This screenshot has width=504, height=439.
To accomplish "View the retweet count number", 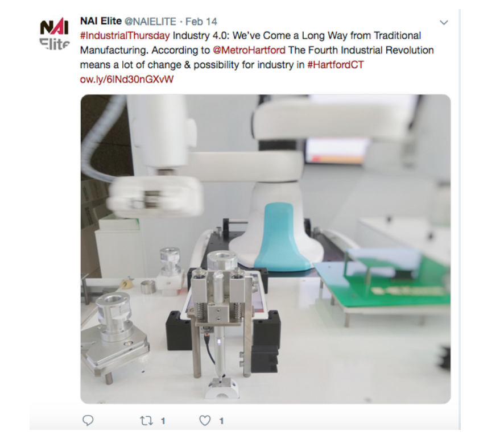I will click(163, 421).
